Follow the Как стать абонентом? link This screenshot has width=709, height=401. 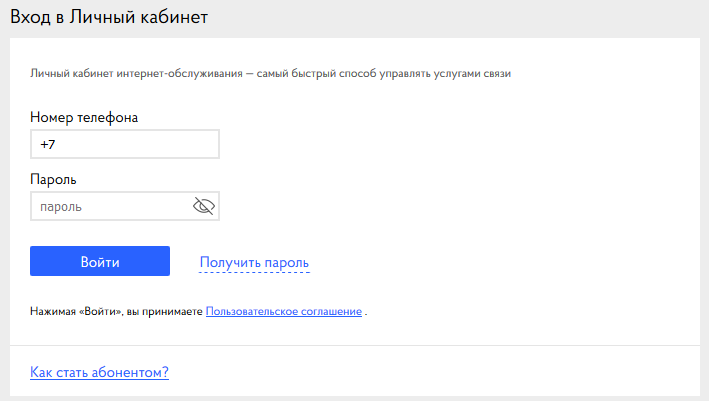(x=99, y=372)
